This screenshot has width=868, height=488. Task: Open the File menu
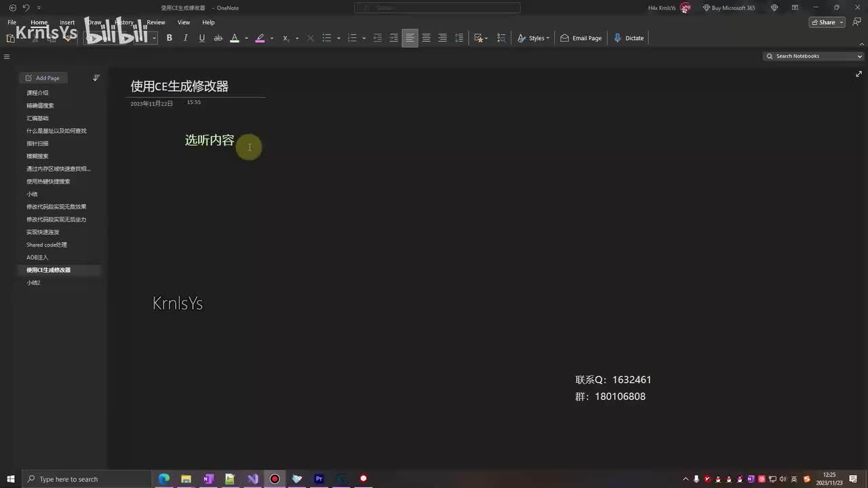point(12,22)
